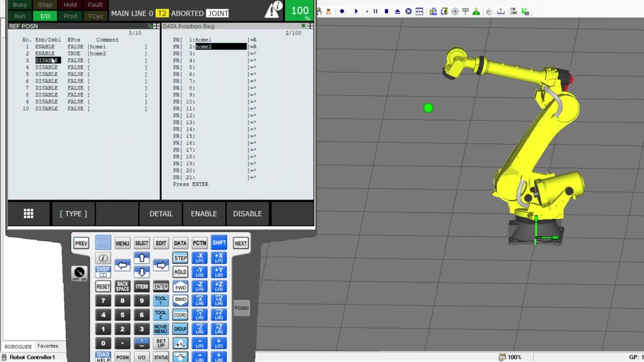644x362 pixels.
Task: Click the I/O status indicator
Action: click(45, 16)
